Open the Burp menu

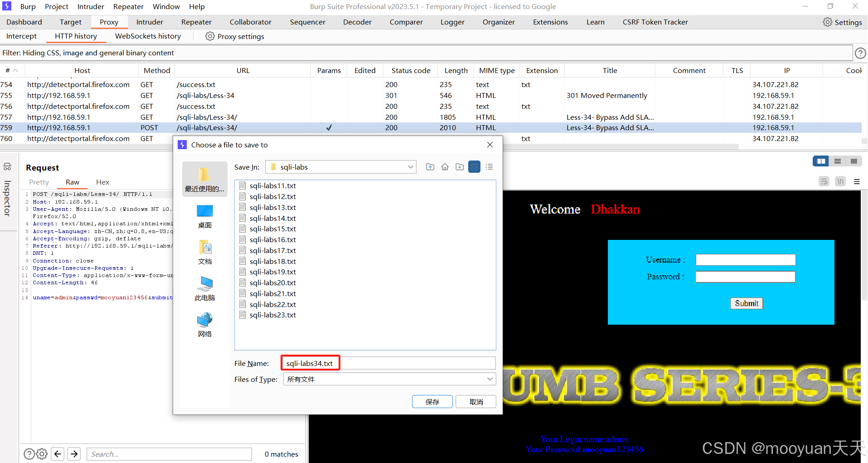click(28, 6)
